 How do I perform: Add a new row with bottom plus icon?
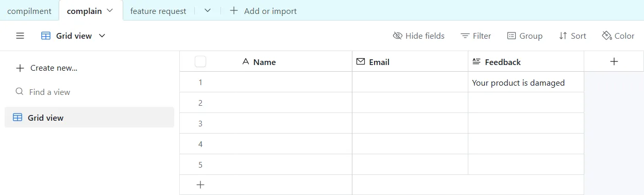200,185
